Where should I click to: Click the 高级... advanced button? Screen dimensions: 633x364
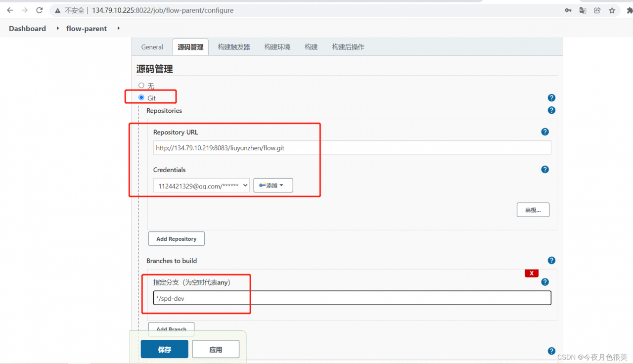533,210
